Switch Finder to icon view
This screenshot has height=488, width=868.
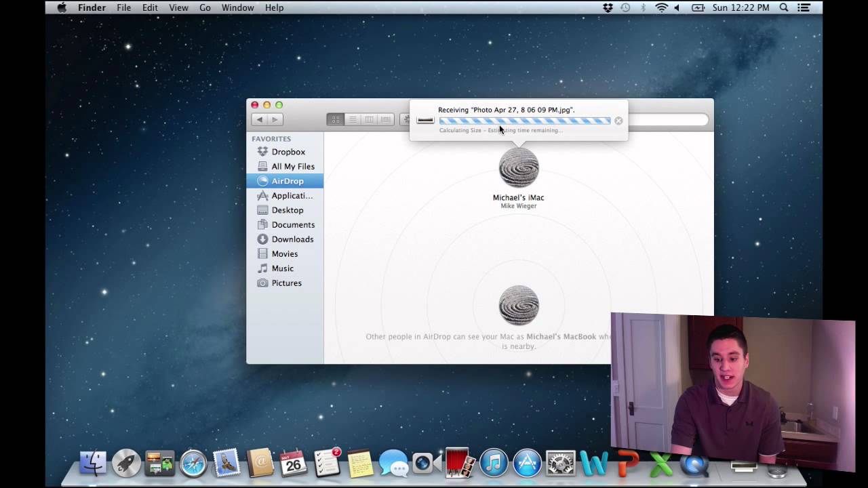coord(336,119)
